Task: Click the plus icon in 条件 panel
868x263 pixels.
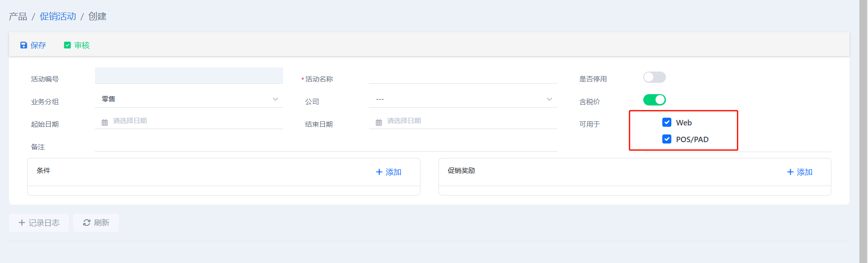Action: [379, 172]
